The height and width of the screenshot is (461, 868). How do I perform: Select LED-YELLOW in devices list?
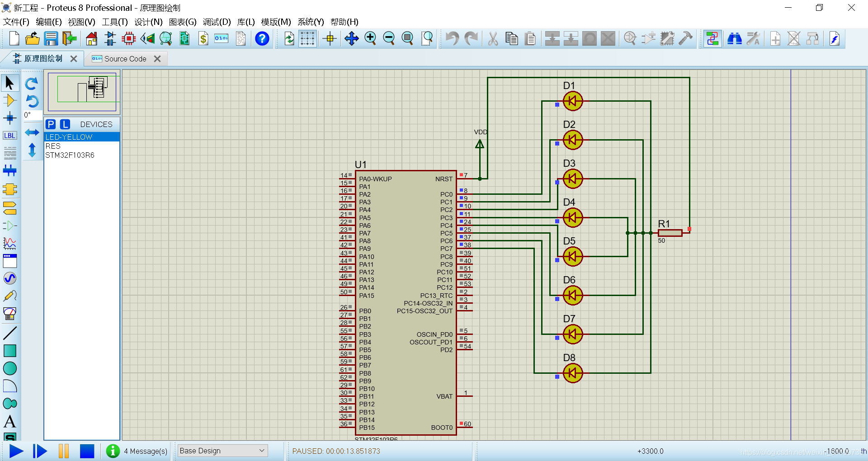click(x=82, y=137)
